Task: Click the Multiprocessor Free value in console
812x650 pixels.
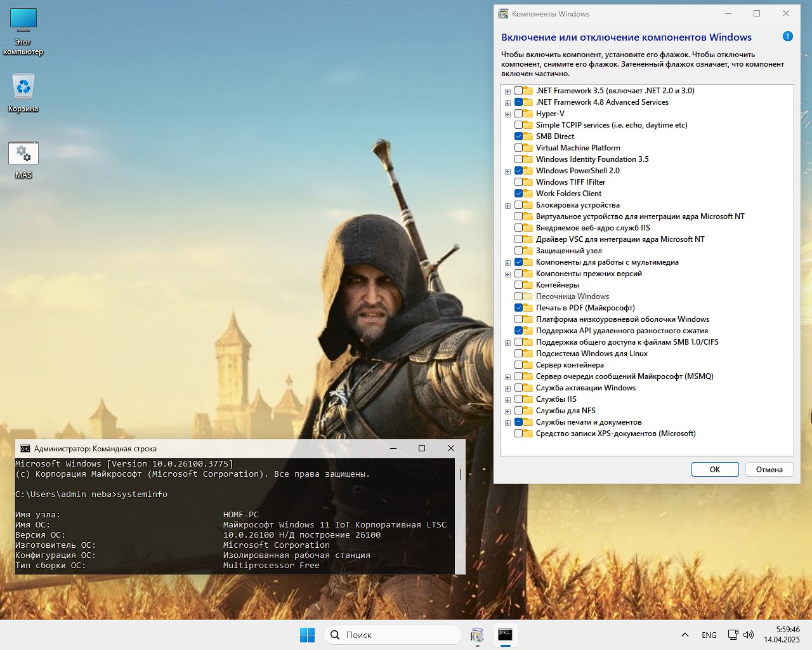Action: point(272,565)
